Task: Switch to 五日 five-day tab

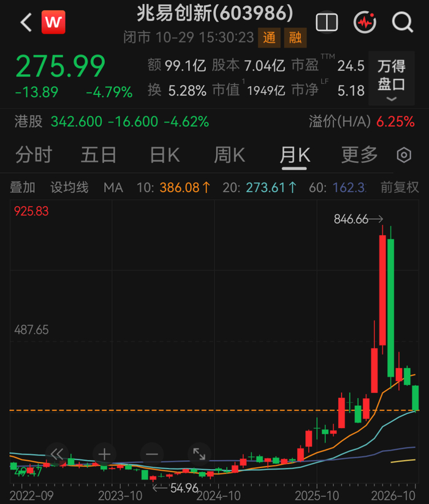Action: click(x=99, y=155)
